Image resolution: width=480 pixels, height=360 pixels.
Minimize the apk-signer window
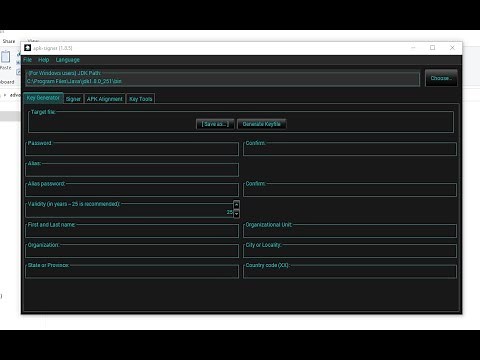click(413, 48)
